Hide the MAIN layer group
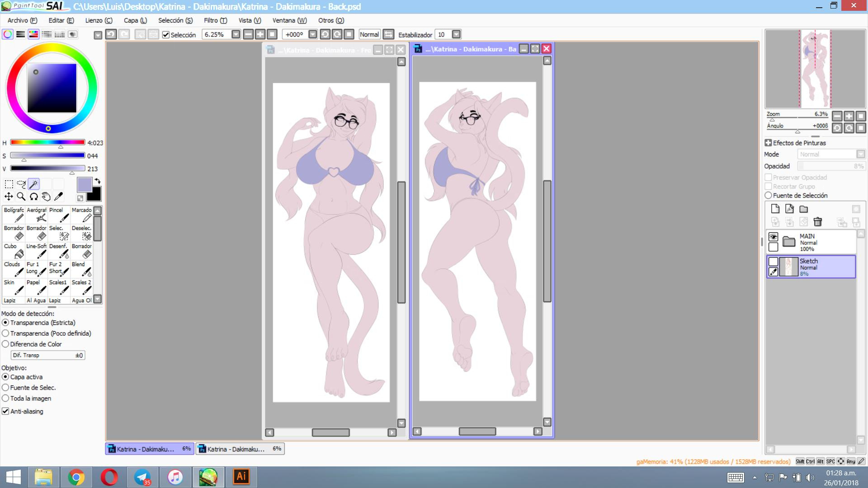Screen dimensions: 868x488 [x=773, y=237]
